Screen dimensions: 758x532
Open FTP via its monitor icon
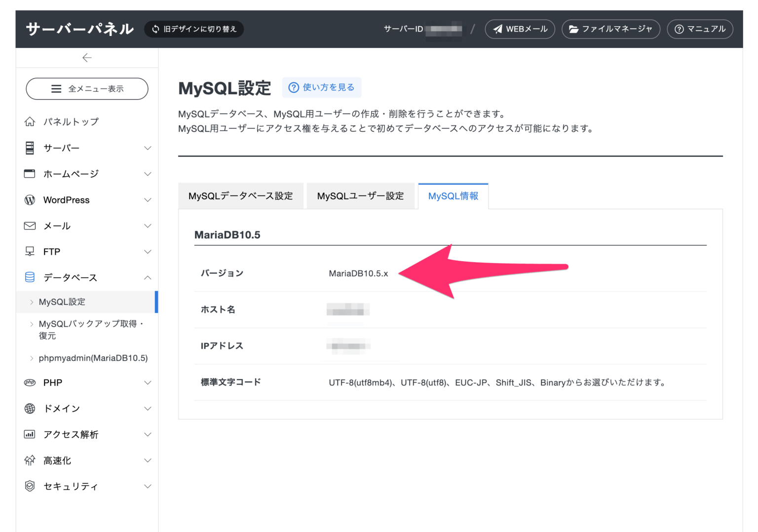tap(30, 251)
